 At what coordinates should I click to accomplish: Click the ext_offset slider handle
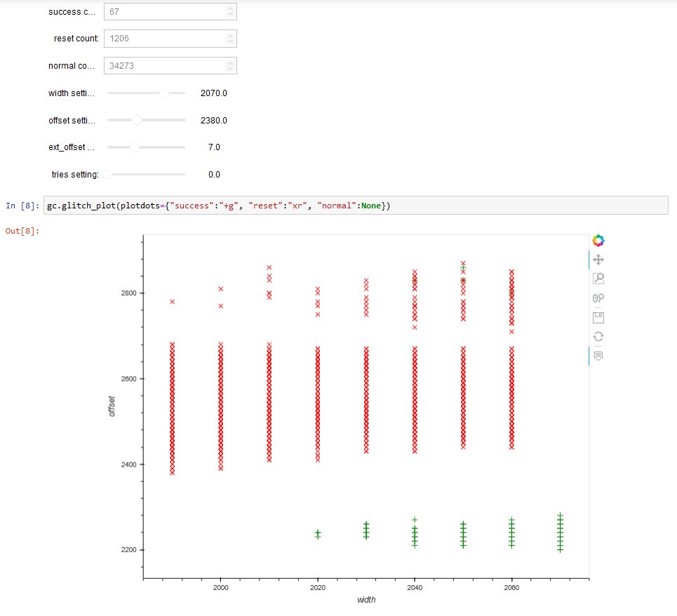point(135,147)
